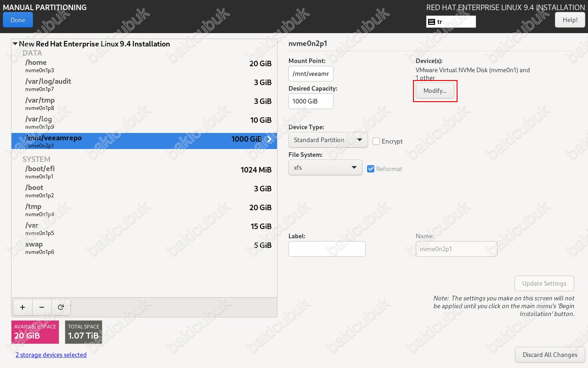Image resolution: width=588 pixels, height=368 pixels.
Task: Click the add mount point plus icon
Action: pos(23,307)
